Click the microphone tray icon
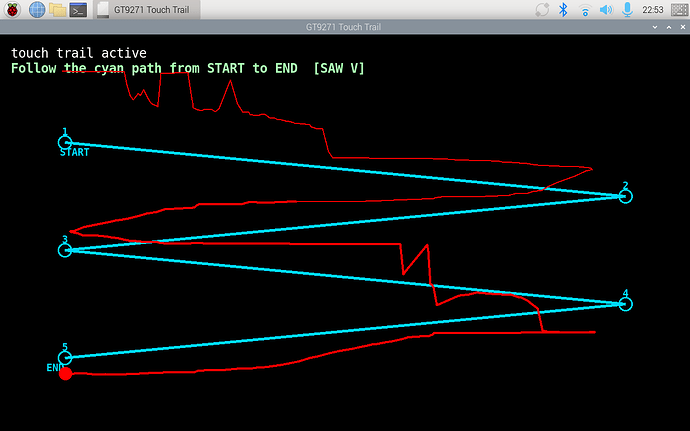690x431 pixels. tap(628, 10)
